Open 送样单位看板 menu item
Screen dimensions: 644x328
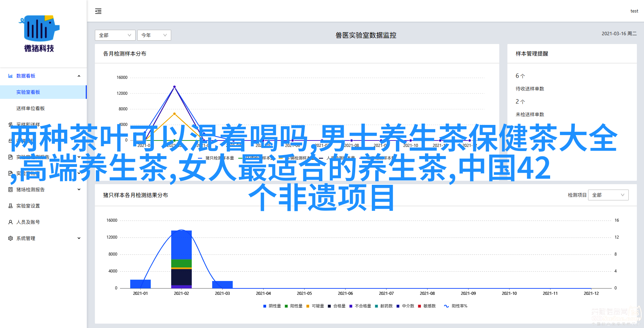[31, 108]
